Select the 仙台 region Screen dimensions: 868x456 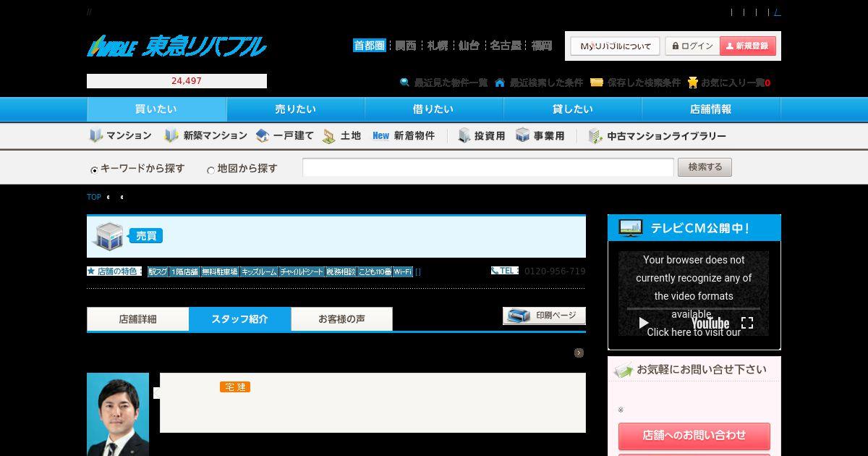click(x=469, y=46)
